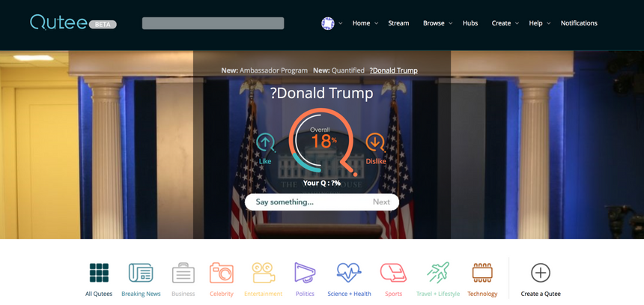644x305 pixels.
Task: Expand the avatar dropdown chevron
Action: click(x=341, y=23)
